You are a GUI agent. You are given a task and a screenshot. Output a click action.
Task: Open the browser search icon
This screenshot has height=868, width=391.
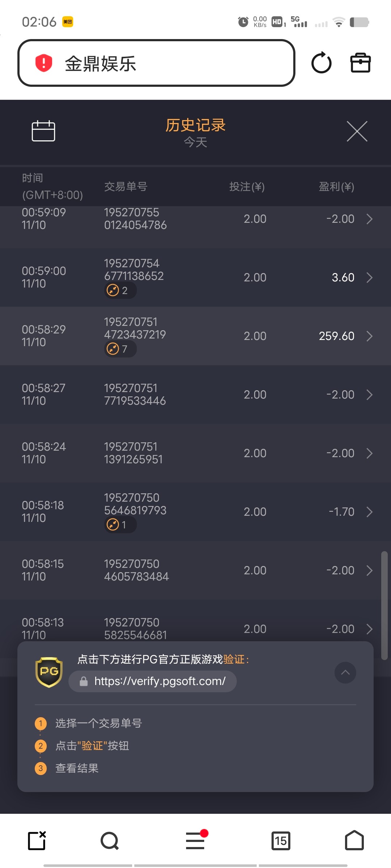point(110,841)
